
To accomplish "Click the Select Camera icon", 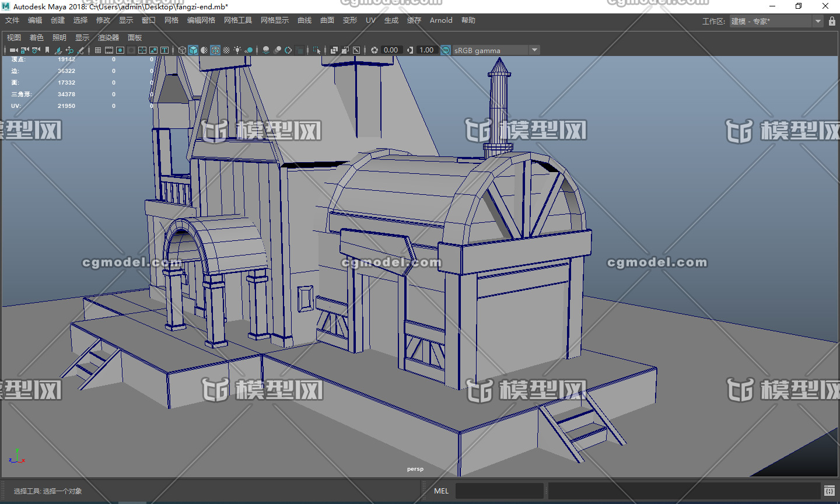I will pos(13,50).
